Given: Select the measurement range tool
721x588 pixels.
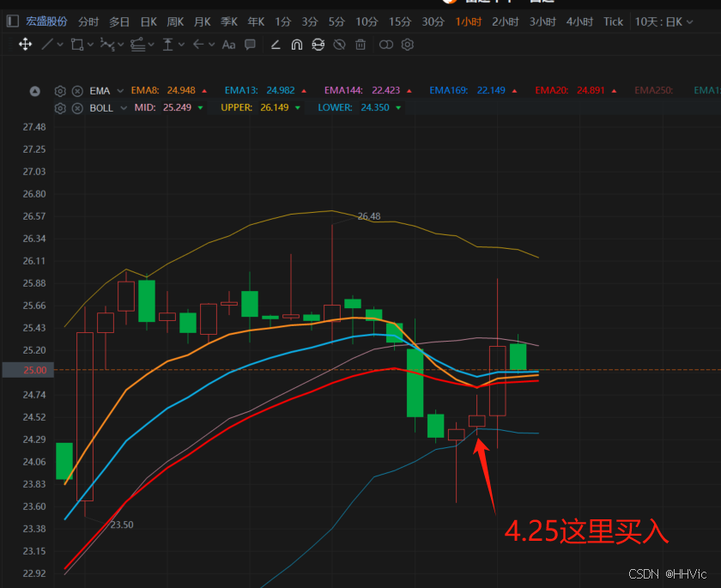Looking at the screenshot, I should click(x=168, y=45).
